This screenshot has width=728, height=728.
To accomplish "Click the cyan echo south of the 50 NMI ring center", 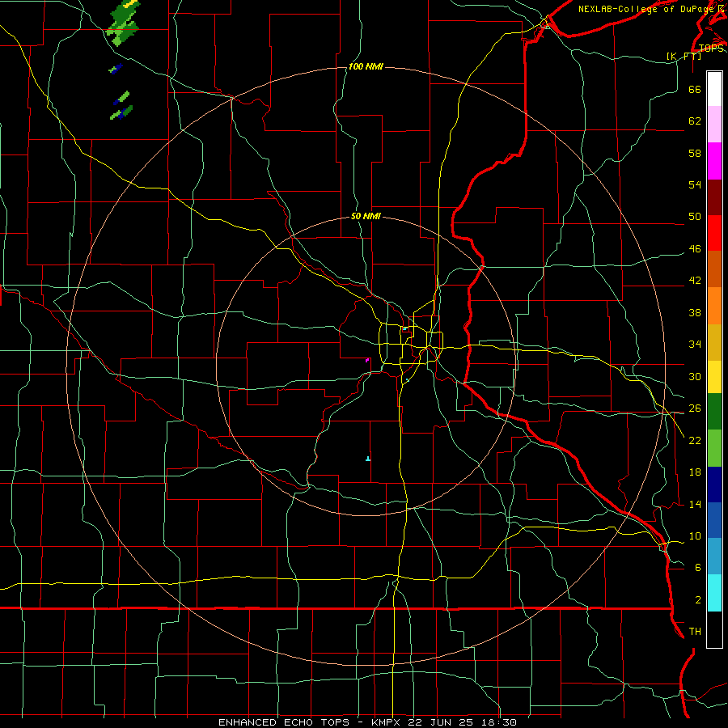I will tap(368, 459).
